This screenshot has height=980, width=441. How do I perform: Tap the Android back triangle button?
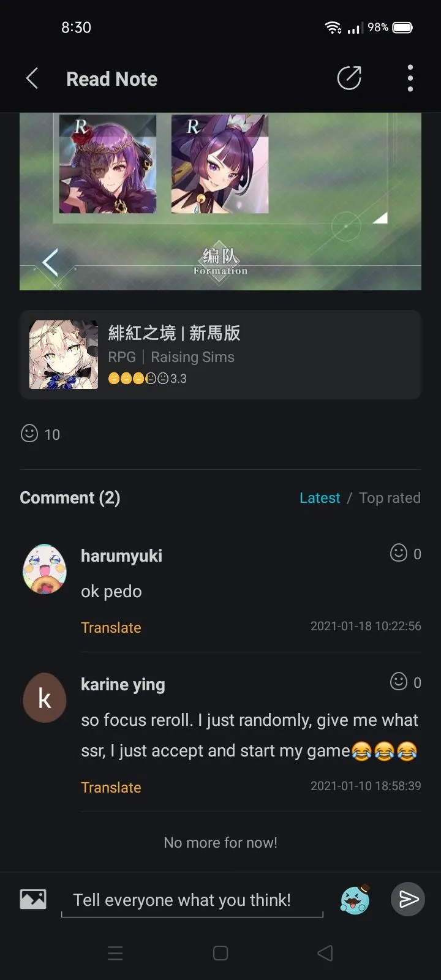pos(325,953)
